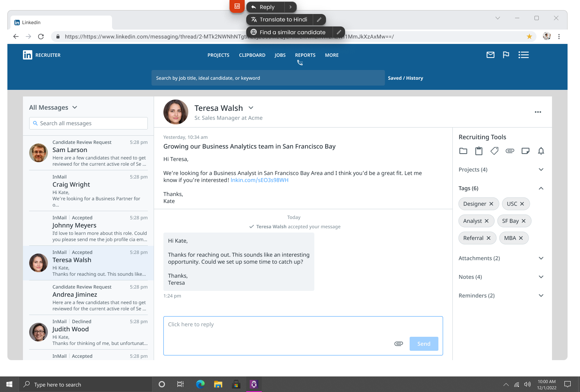
Task: Open Judith Wood's declined InMail
Action: [88, 332]
